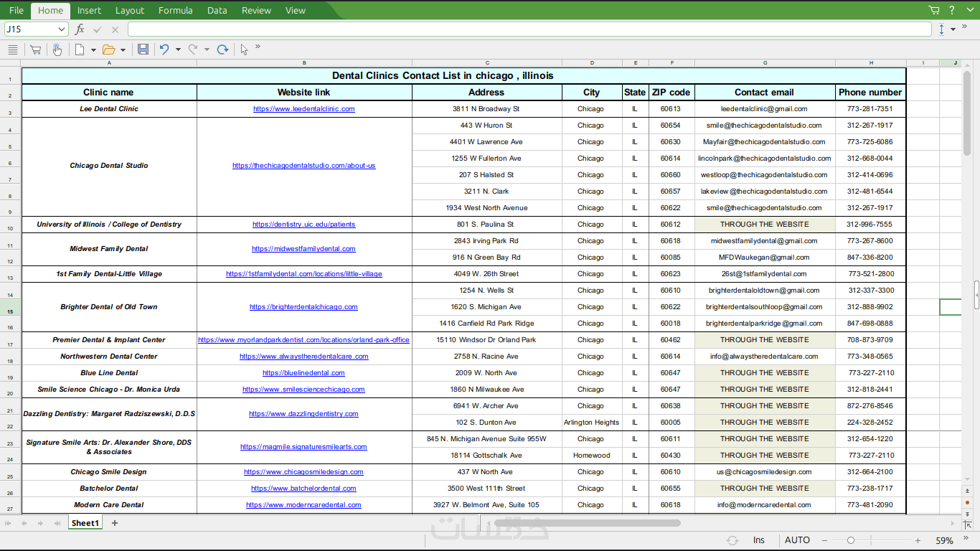The height and width of the screenshot is (551, 980).
Task: Go to first sheet navigation arrow
Action: coord(9,523)
